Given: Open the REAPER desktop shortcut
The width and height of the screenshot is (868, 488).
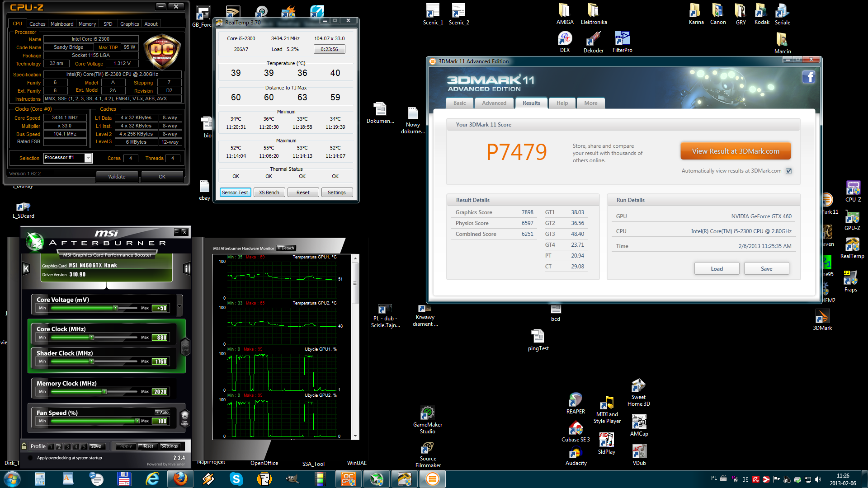Looking at the screenshot, I should (576, 404).
